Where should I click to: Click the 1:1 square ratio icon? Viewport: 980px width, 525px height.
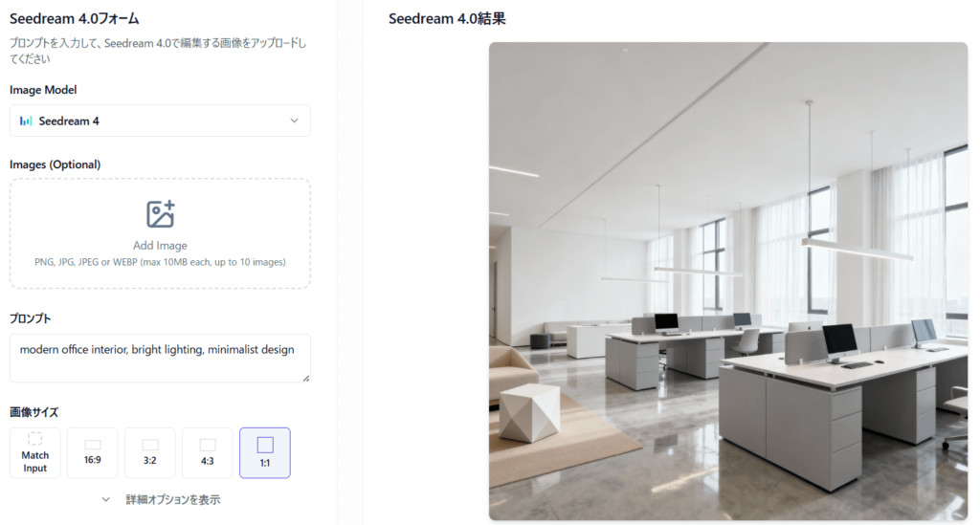tap(265, 445)
